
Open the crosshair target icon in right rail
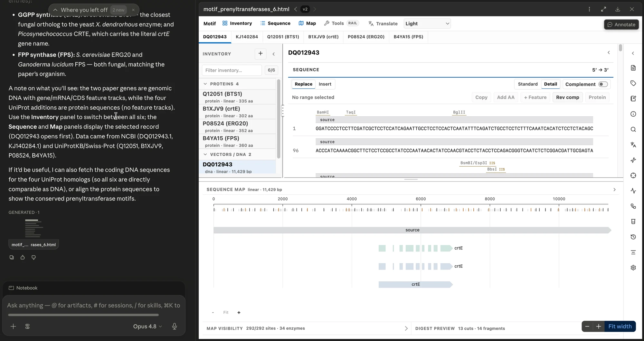coord(633,176)
